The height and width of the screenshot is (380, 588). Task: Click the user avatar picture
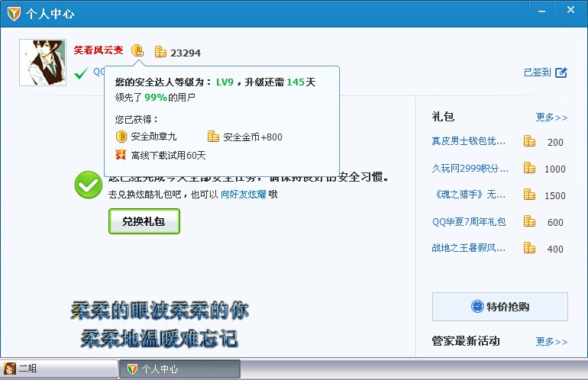click(43, 63)
